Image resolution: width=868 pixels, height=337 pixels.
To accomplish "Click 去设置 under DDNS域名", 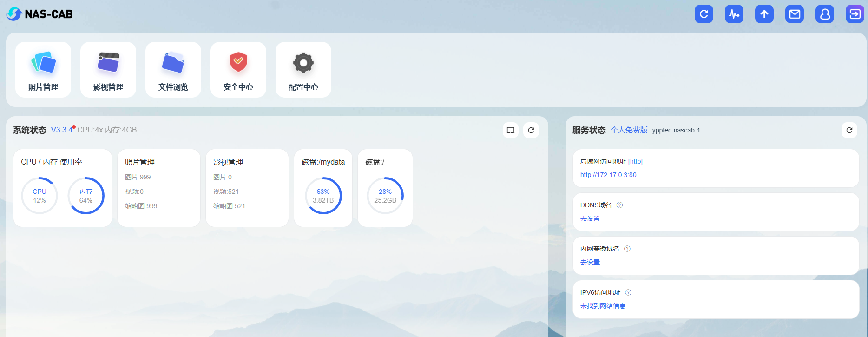I will [x=590, y=218].
